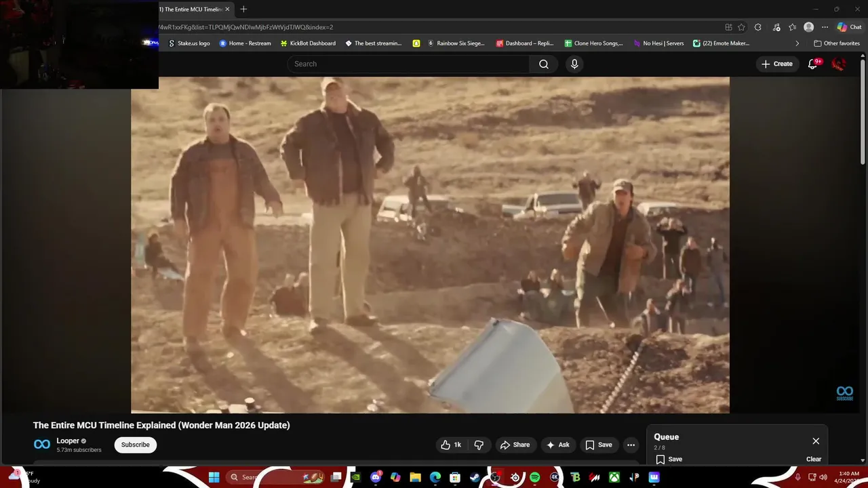The height and width of the screenshot is (488, 868).
Task: Open The best streaming bookmark
Action: tap(373, 43)
